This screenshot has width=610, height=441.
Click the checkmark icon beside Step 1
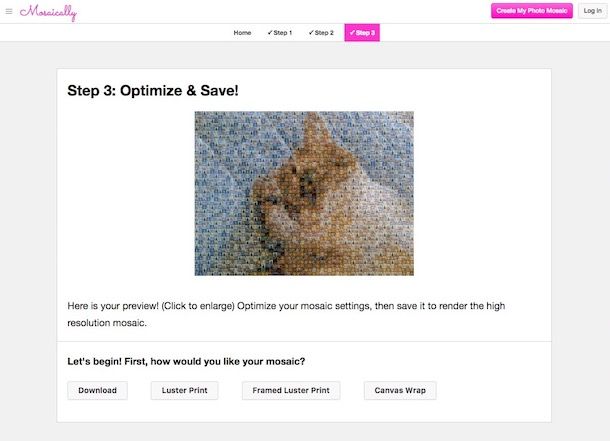pos(270,33)
